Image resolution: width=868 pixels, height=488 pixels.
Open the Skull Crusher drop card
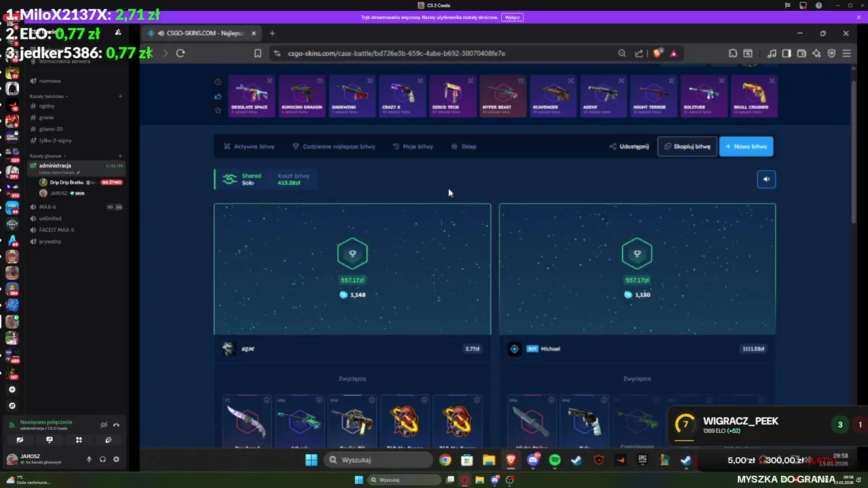[x=754, y=96]
